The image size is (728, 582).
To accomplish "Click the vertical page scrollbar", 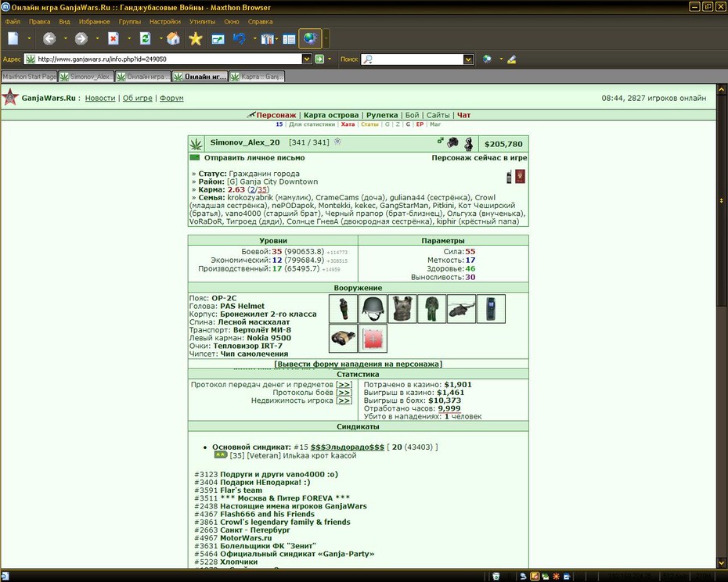I will [x=722, y=326].
